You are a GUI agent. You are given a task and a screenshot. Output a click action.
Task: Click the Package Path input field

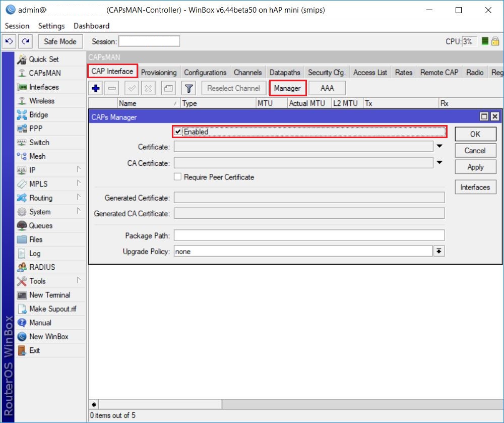[x=309, y=235]
